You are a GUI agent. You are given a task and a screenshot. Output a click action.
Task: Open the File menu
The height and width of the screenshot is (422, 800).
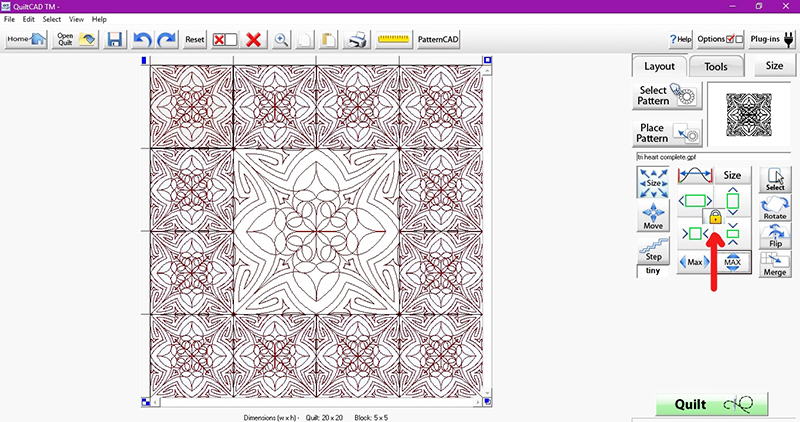coord(9,19)
